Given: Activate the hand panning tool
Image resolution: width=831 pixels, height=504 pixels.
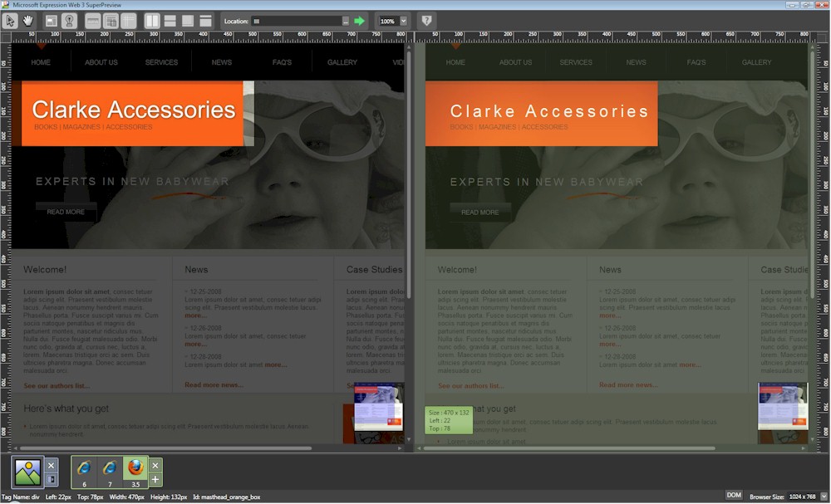Looking at the screenshot, I should [x=27, y=22].
